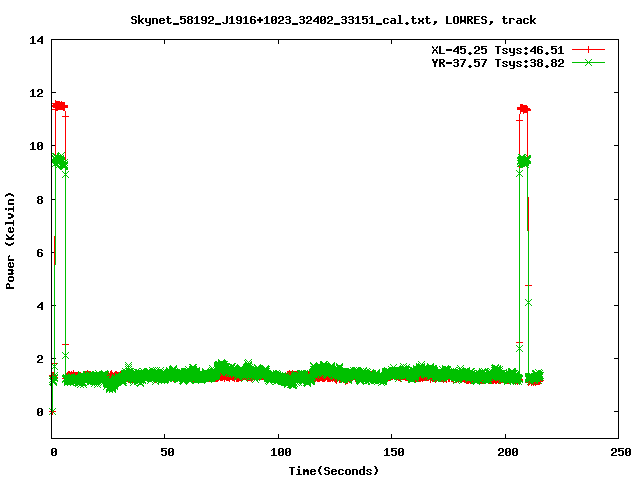Select the YR-37.57 Tsys:38.82 legend entry
Image resolution: width=640 pixels, height=480 pixels.
(x=498, y=63)
